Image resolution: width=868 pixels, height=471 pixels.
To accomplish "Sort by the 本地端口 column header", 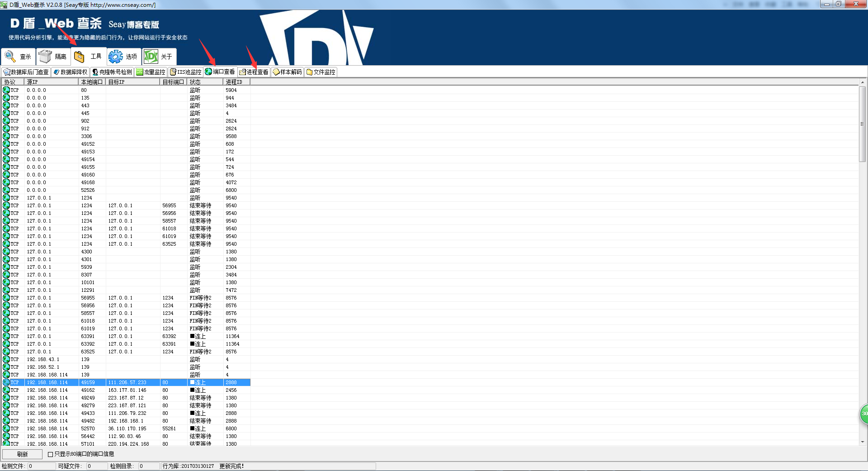I will pos(92,82).
